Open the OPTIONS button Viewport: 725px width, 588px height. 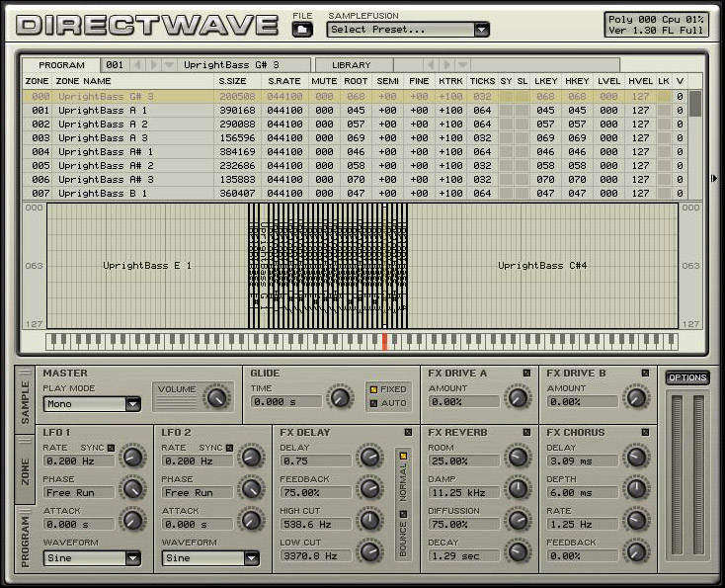tap(687, 378)
